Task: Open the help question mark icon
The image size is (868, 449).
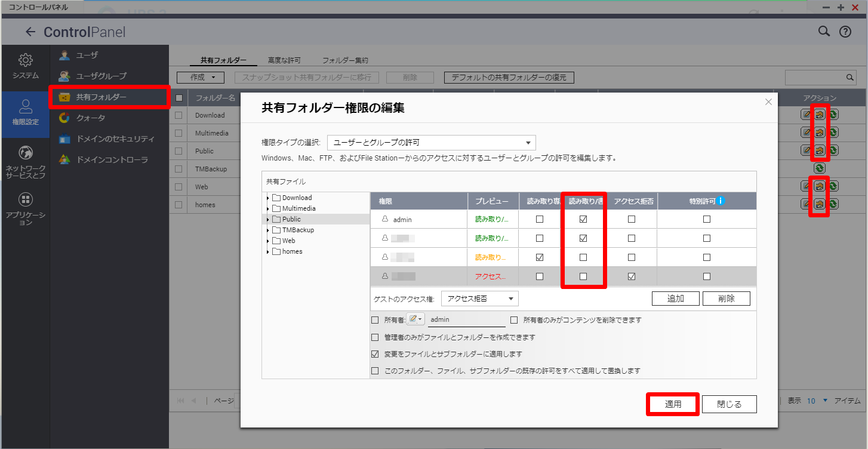Action: click(x=845, y=32)
